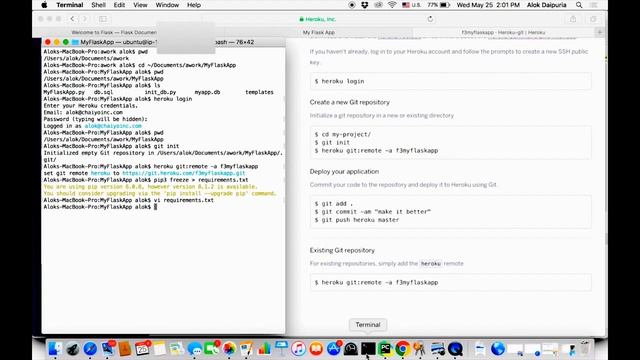Open the Shell menu

tap(98, 5)
